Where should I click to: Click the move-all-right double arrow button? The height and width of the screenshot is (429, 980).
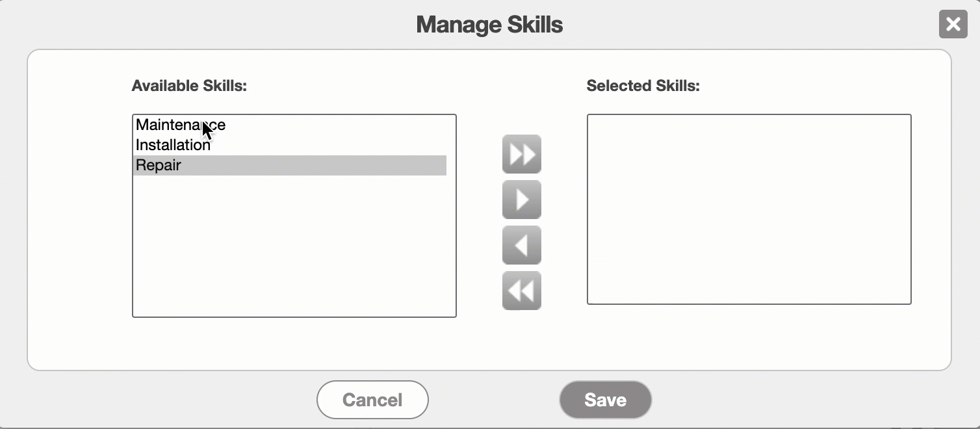[521, 154]
